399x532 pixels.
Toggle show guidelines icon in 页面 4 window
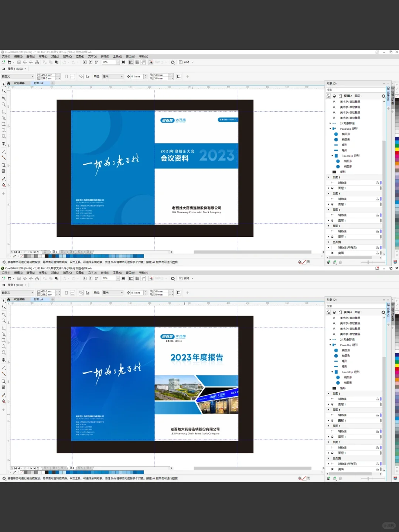click(143, 278)
